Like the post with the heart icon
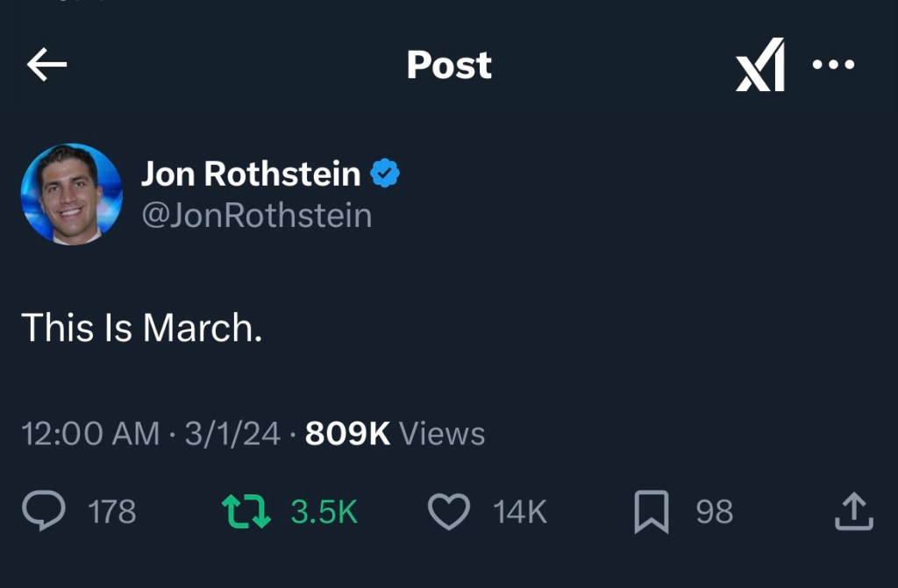Image resolution: width=898 pixels, height=588 pixels. click(x=449, y=512)
